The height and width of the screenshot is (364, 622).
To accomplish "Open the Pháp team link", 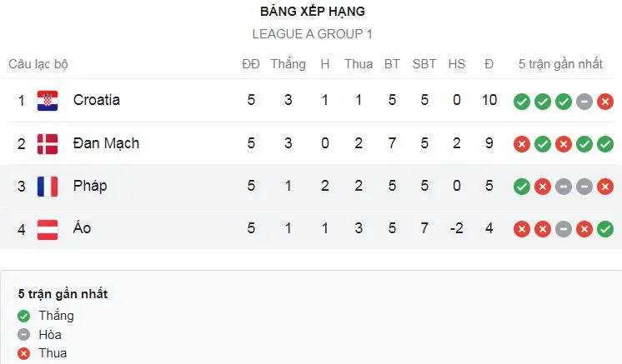I will pos(90,186).
